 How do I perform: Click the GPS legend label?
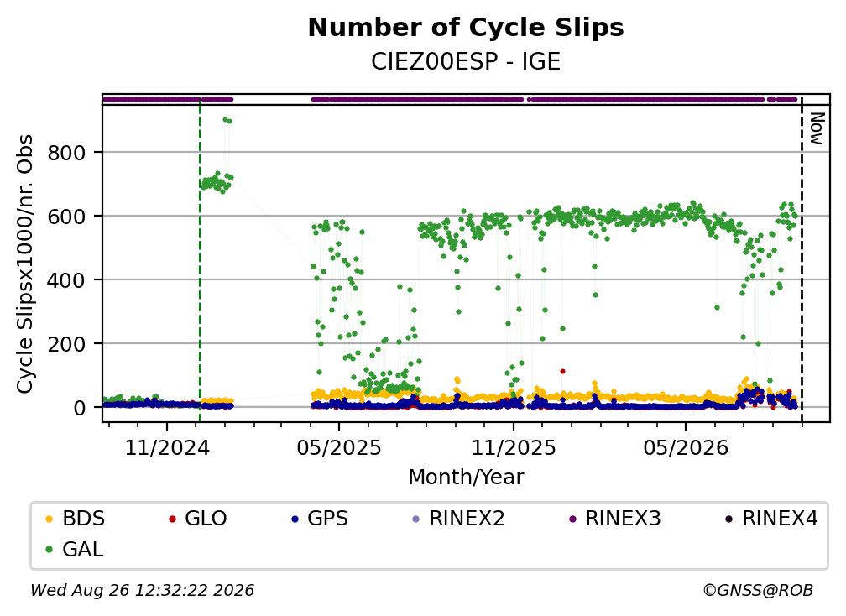[x=327, y=519]
